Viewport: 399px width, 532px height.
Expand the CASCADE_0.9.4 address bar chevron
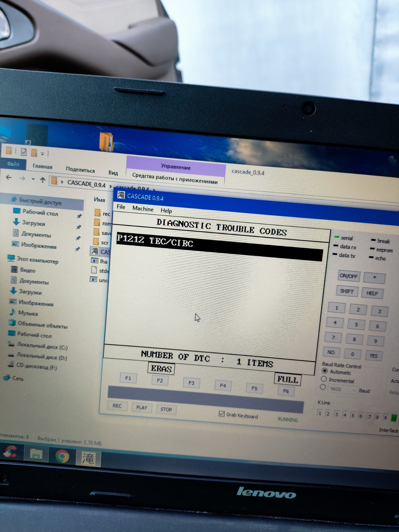tap(110, 186)
